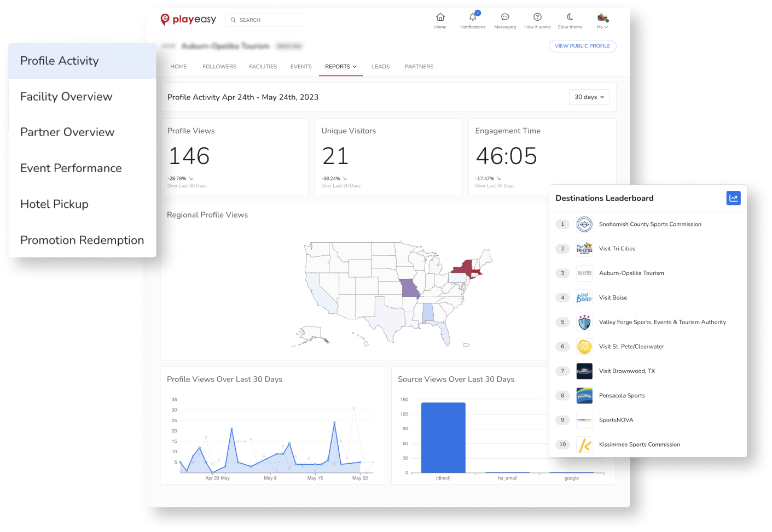Click the google axis label
Viewport: 772px width, 532px height.
572,478
